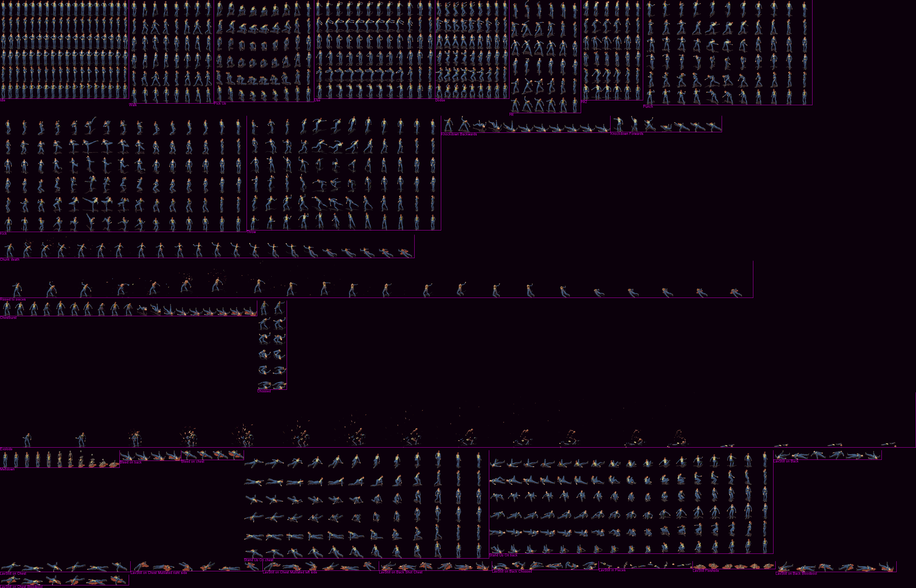Image resolution: width=916 pixels, height=588 pixels.
Task: Click LayStill on Chest Bloodpool label
Action: 21,586
